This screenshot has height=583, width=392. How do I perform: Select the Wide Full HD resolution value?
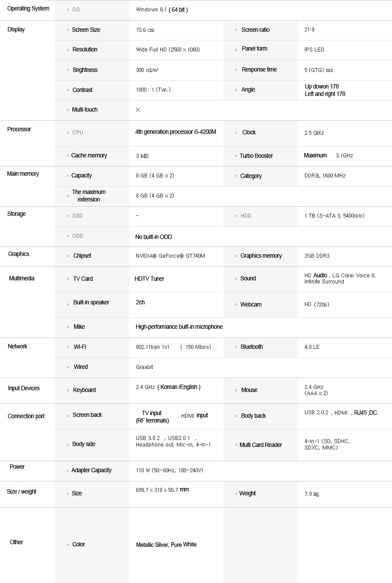point(168,50)
